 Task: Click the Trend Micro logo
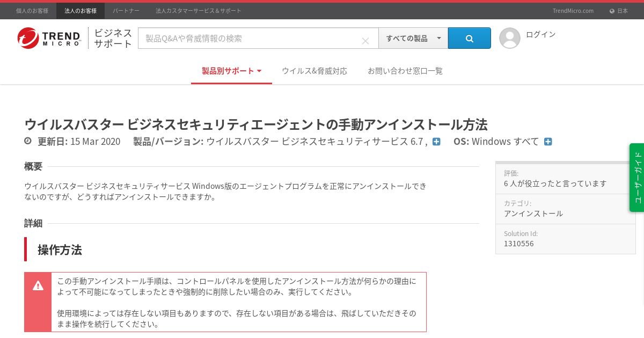(x=49, y=38)
